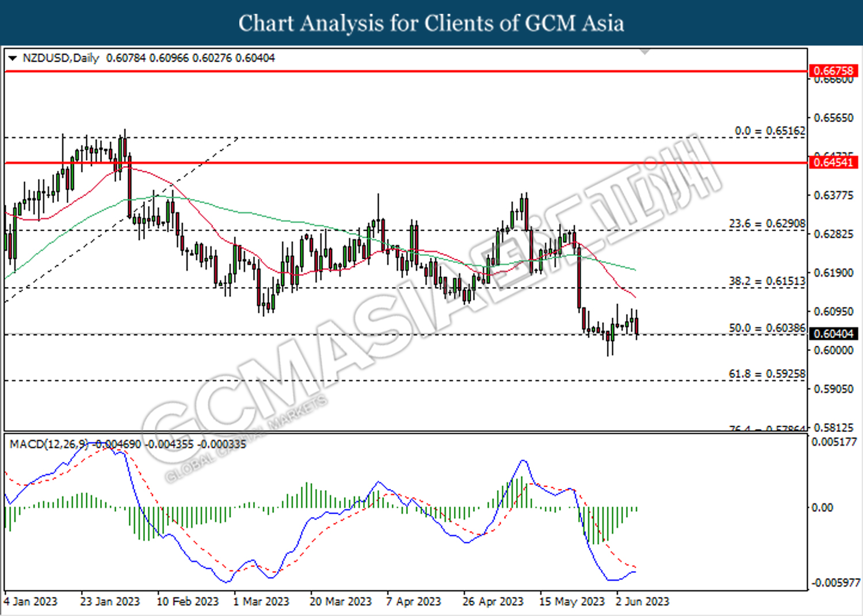Select the red 0.66758 price level tag
This screenshot has width=863, height=616.
point(833,71)
